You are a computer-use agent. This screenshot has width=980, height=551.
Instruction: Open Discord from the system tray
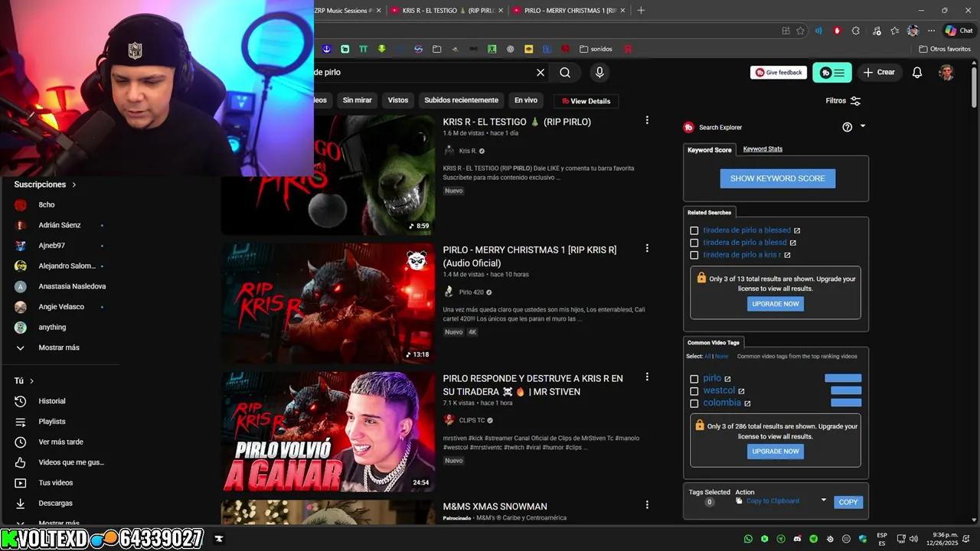pyautogui.click(x=797, y=539)
